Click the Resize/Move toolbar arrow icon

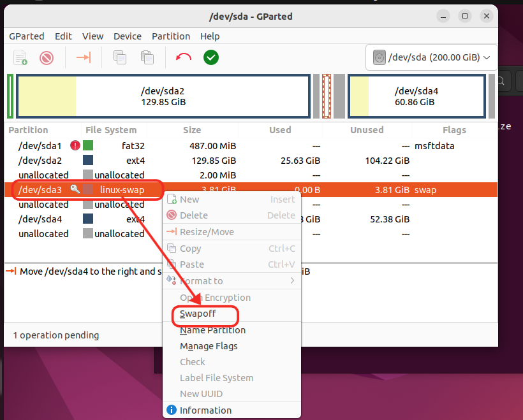84,57
